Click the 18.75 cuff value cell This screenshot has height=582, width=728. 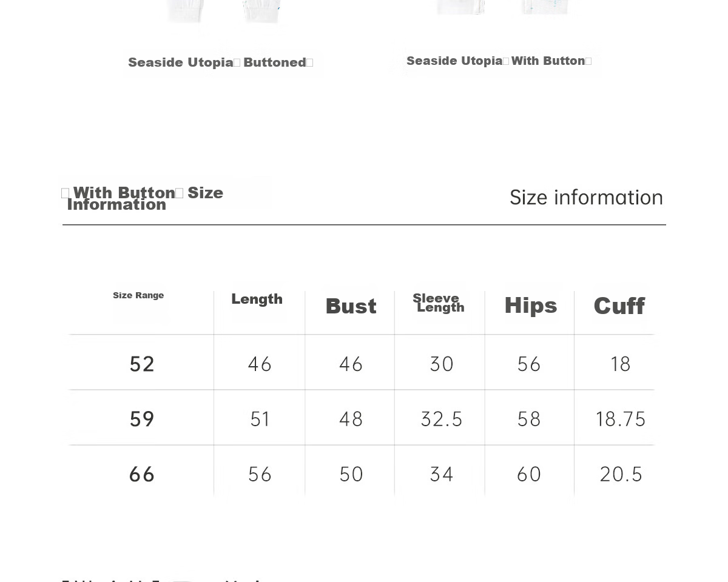point(621,419)
